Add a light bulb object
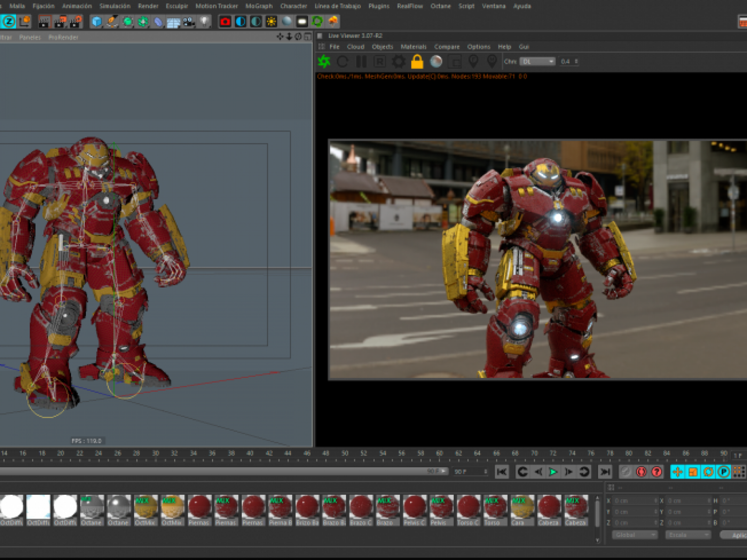Viewport: 747px width, 560px height. [x=204, y=21]
